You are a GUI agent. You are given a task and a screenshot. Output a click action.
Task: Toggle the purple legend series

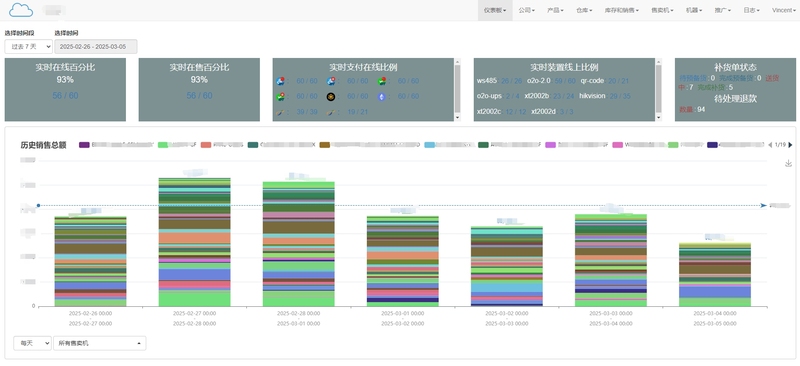[84, 145]
